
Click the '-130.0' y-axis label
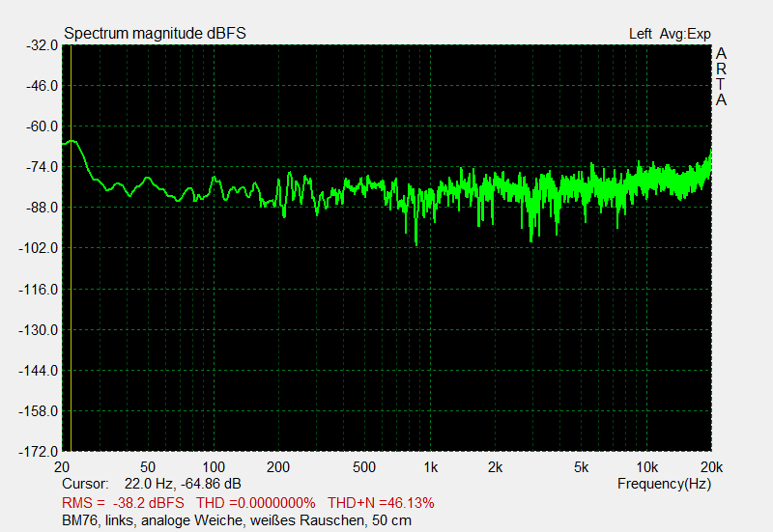[39, 330]
